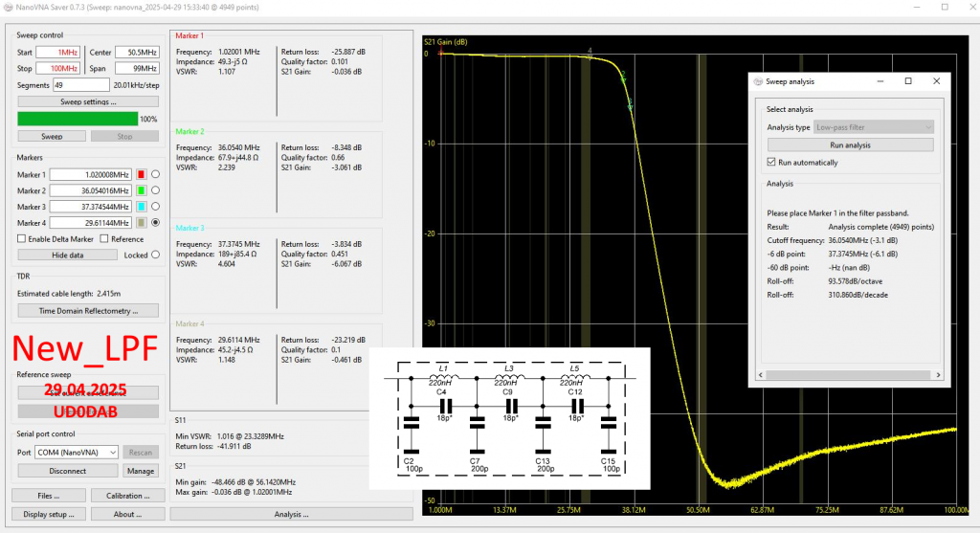This screenshot has width=980, height=533.
Task: Click the S21 Gain (dB) chart title
Action: (x=446, y=42)
